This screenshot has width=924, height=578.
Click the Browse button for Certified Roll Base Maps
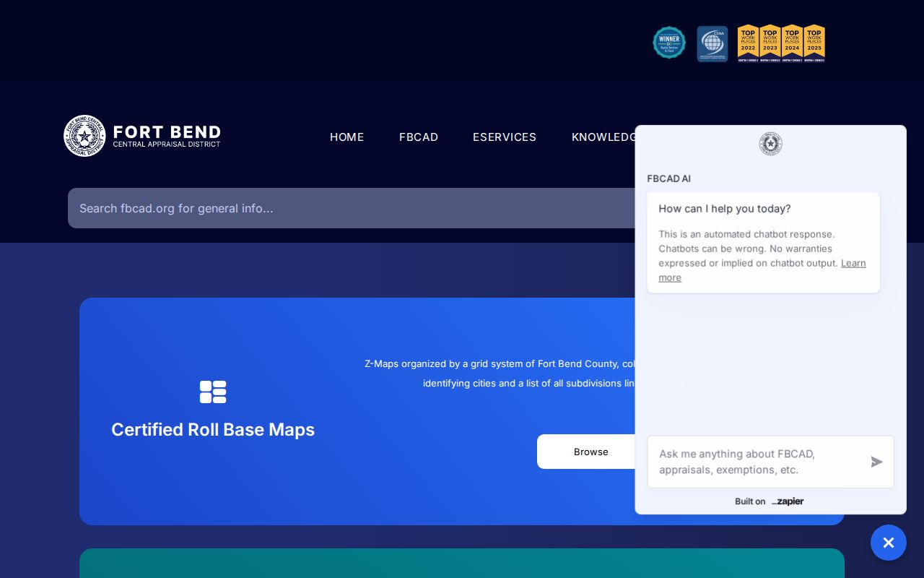[x=586, y=452]
